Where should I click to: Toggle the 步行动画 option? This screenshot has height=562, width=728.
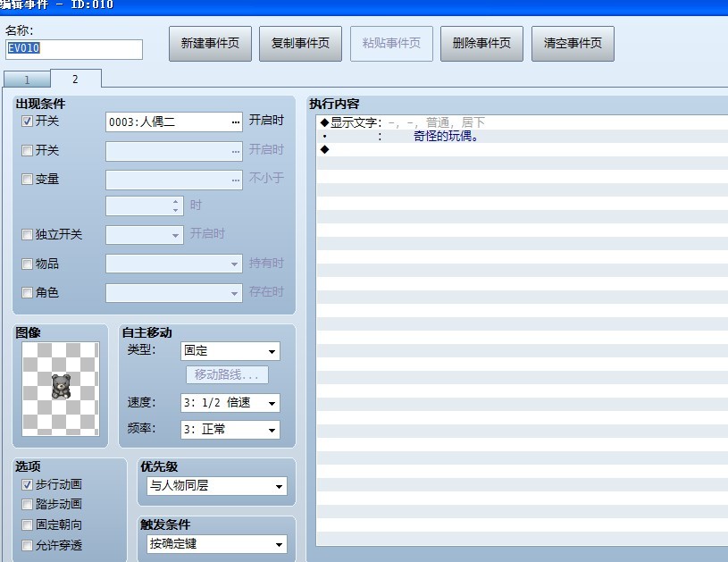click(27, 484)
